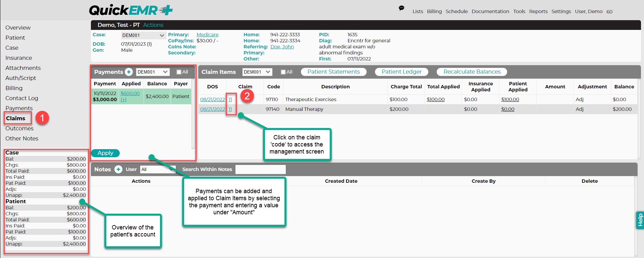Open claim 11 for Manual Therapy row
Viewport: 644px width, 258px height.
pyautogui.click(x=230, y=109)
